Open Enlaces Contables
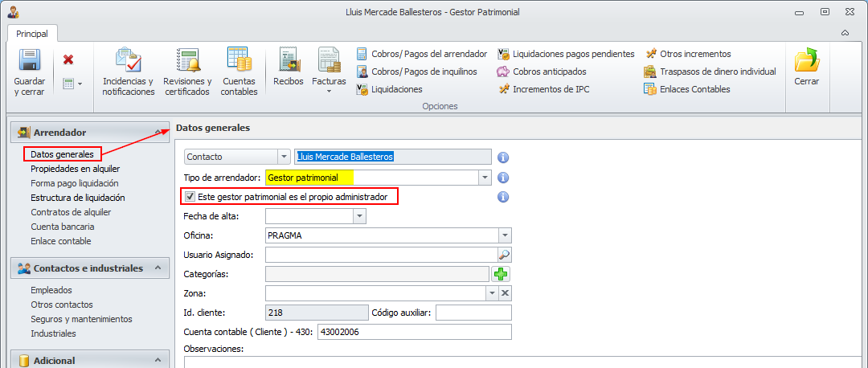 (x=687, y=89)
